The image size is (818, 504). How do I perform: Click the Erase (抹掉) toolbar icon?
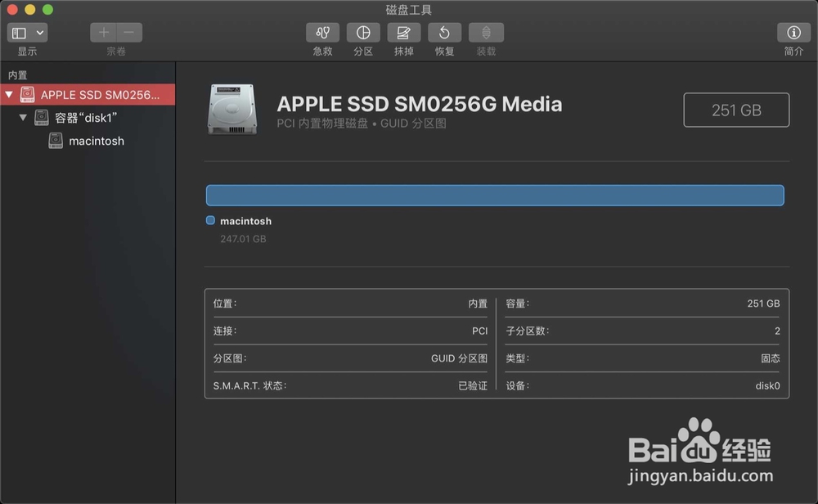(x=404, y=33)
